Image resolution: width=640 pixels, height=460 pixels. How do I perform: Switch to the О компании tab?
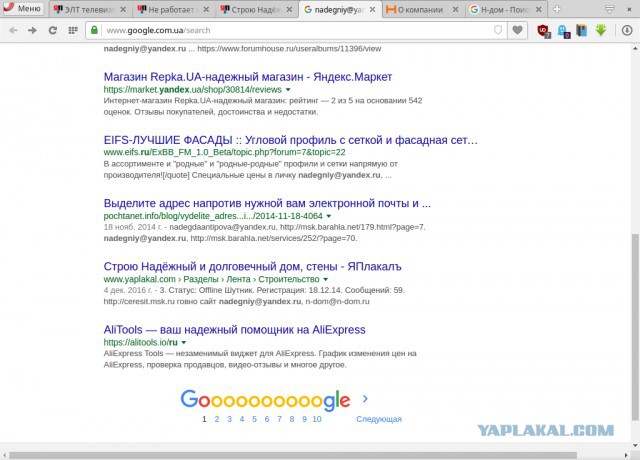click(x=422, y=9)
